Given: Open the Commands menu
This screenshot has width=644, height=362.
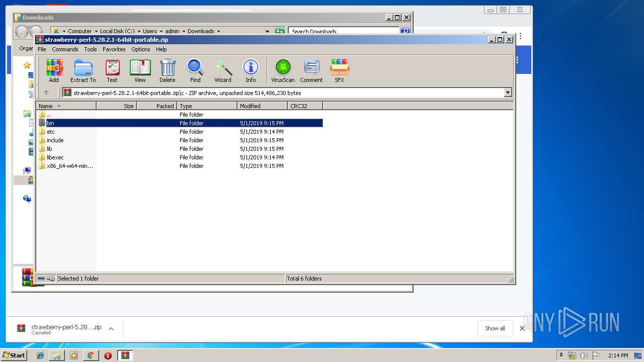Looking at the screenshot, I should click(x=65, y=49).
